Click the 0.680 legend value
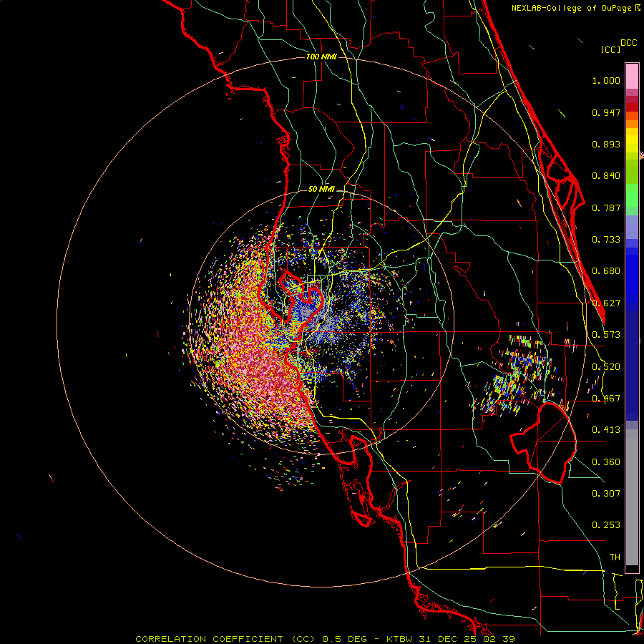 pos(606,271)
